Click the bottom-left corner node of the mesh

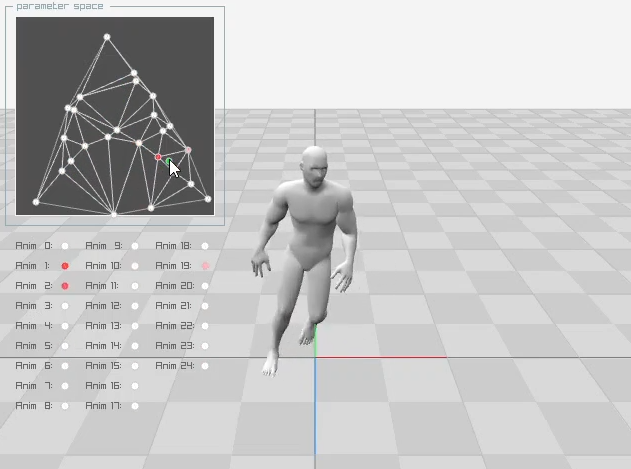click(36, 202)
